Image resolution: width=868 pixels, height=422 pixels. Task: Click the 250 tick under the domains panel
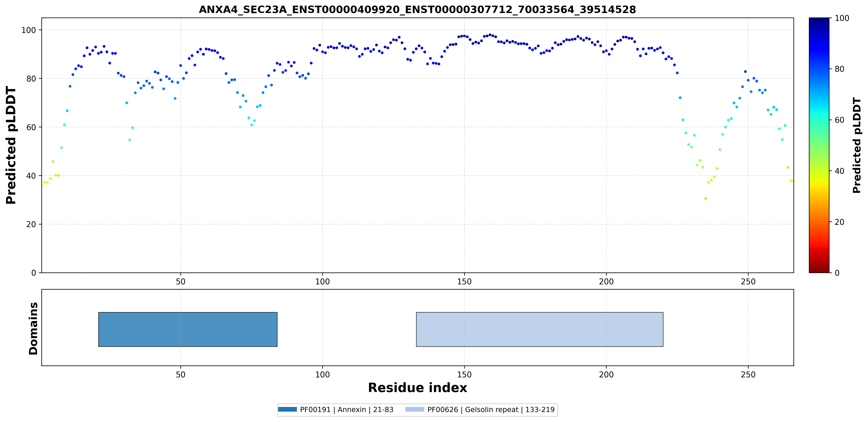(x=748, y=374)
